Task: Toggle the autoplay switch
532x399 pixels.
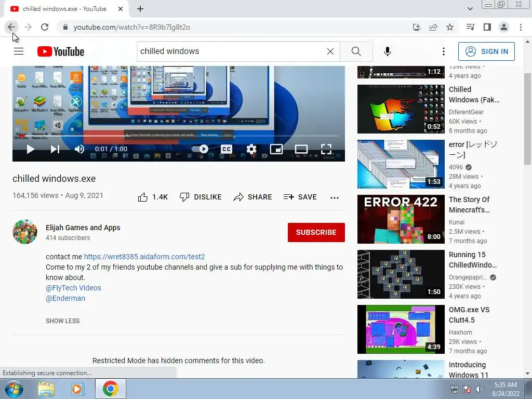Action: pyautogui.click(x=200, y=149)
